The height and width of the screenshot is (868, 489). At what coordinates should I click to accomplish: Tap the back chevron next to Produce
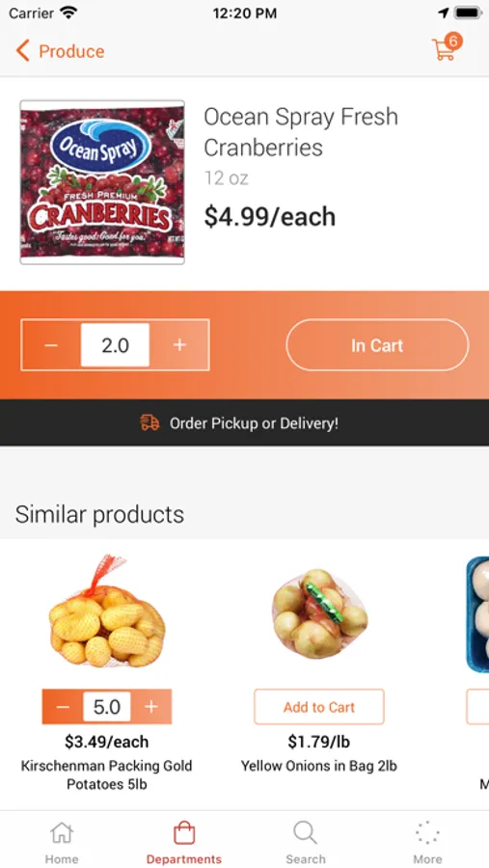tap(23, 51)
